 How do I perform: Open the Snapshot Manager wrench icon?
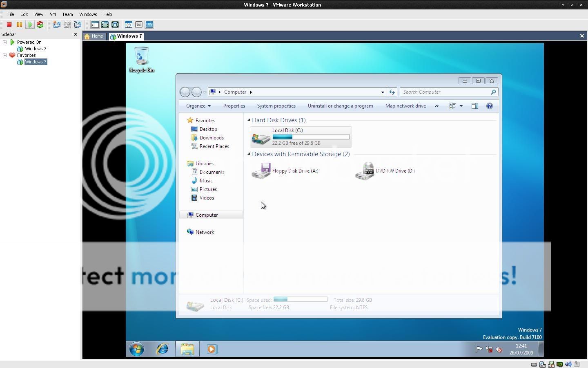[78, 25]
